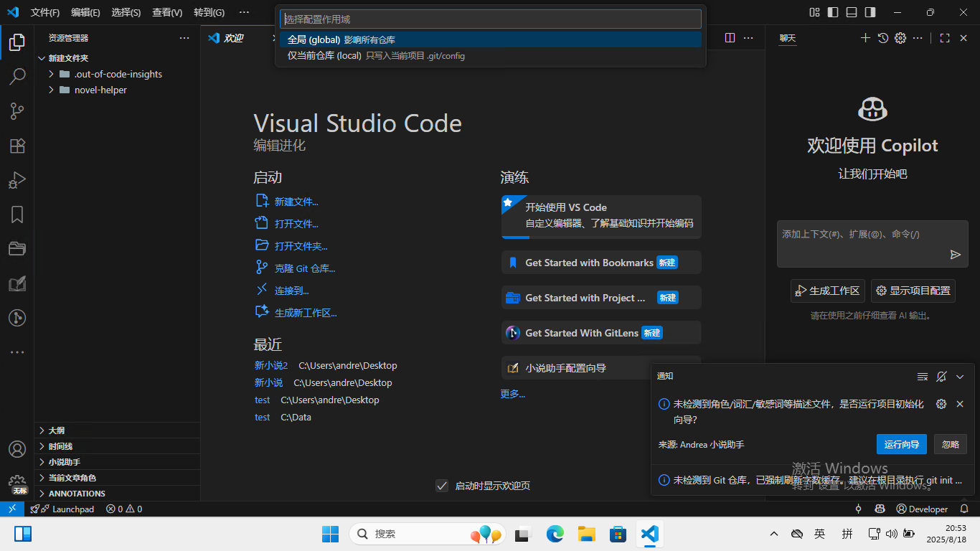980x551 pixels.
Task: Toggle the 启动时显示欢迎页 checkbox
Action: [x=442, y=486]
